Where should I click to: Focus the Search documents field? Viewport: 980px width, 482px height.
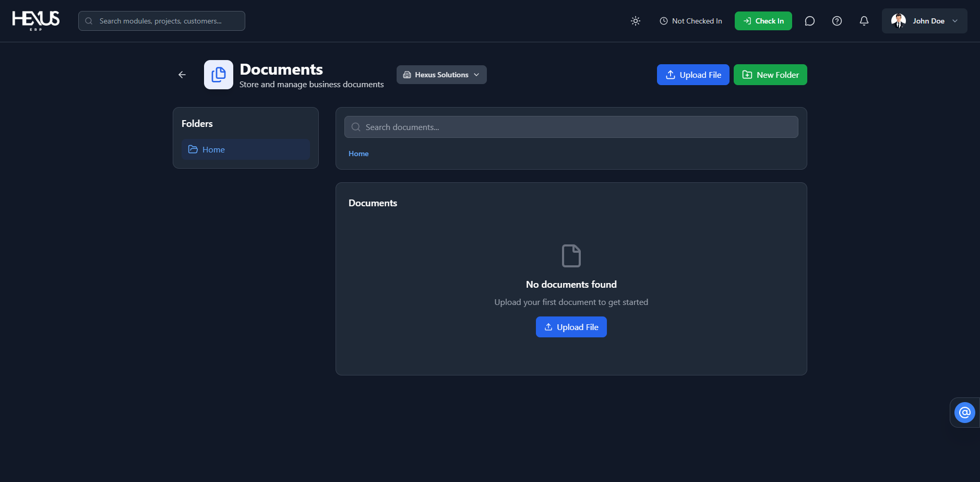click(571, 127)
